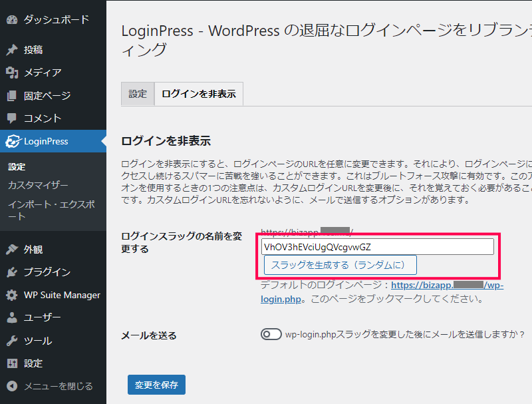Viewport: 532px width, 404px height.
Task: Click スラッグを生成する（ランダムに） button
Action: click(340, 265)
